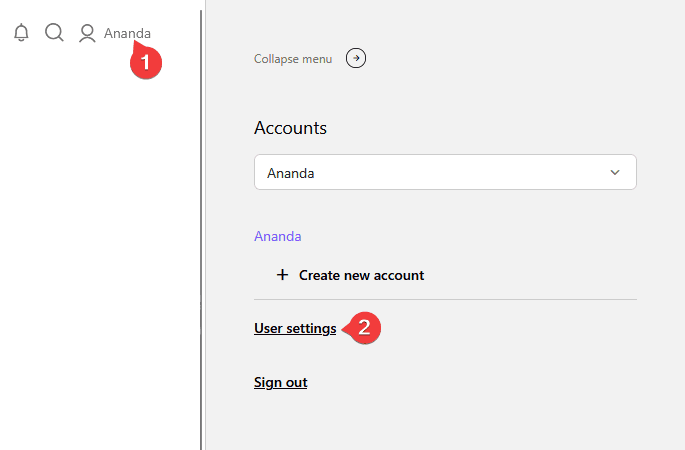Image resolution: width=685 pixels, height=450 pixels.
Task: Open the Ananda user menu at top
Action: [x=127, y=33]
